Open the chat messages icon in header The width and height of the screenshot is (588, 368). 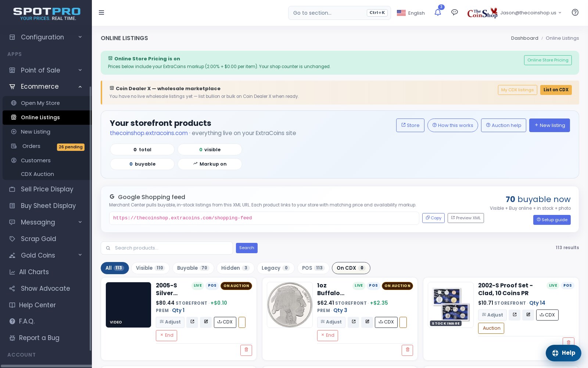click(x=455, y=13)
